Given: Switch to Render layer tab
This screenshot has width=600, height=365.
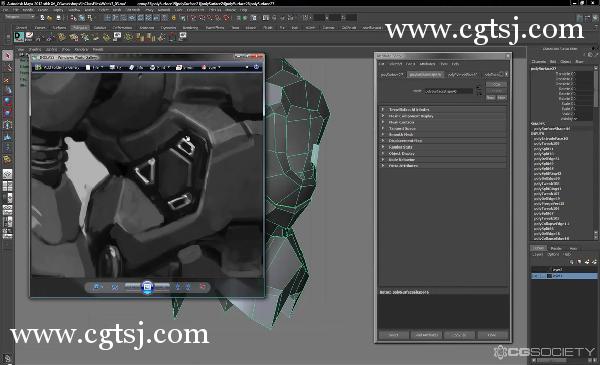Looking at the screenshot, I should click(556, 248).
